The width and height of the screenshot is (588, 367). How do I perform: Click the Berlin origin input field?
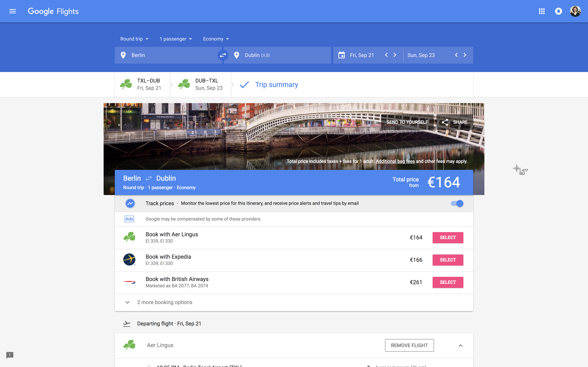[x=168, y=55]
